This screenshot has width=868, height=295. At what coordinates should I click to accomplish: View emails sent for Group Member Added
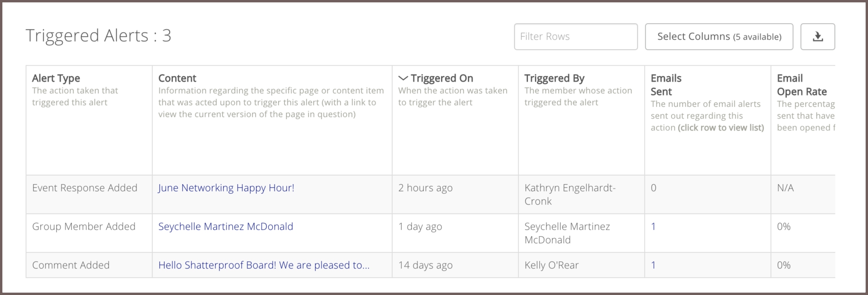pos(653,226)
